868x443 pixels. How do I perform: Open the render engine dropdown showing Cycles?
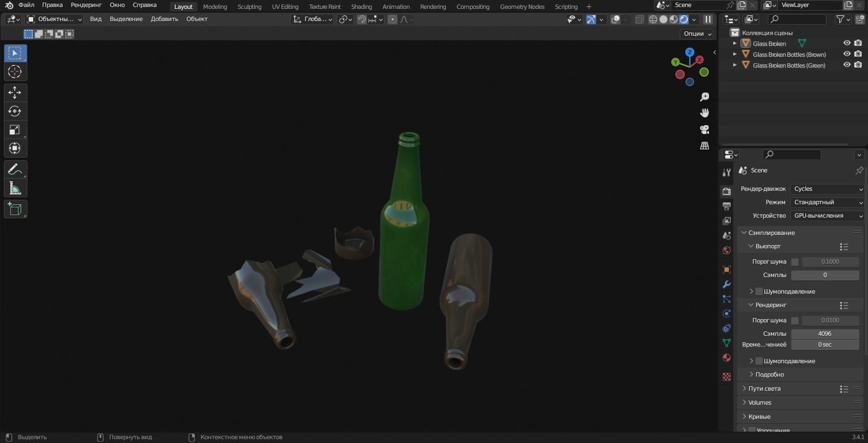click(827, 188)
